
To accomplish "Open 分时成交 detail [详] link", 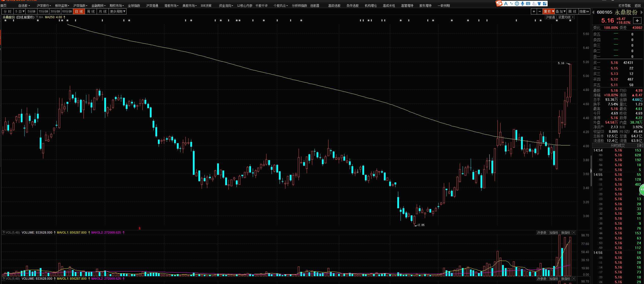I will [640, 145].
